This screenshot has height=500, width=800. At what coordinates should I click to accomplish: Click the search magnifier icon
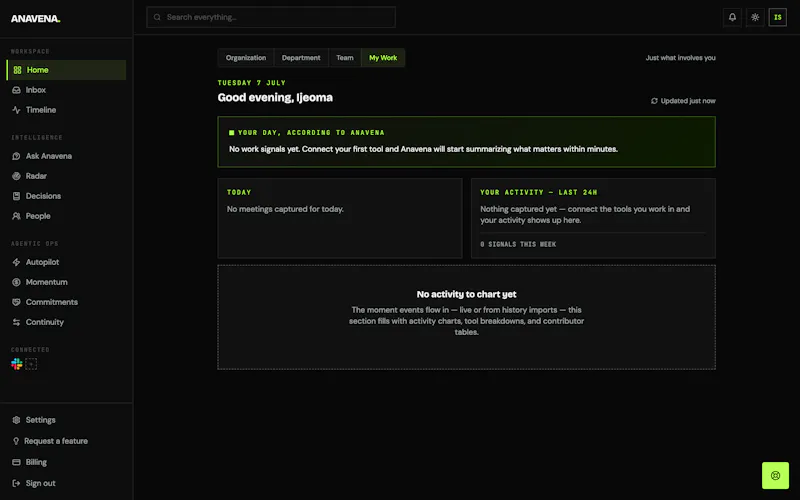pyautogui.click(x=157, y=17)
